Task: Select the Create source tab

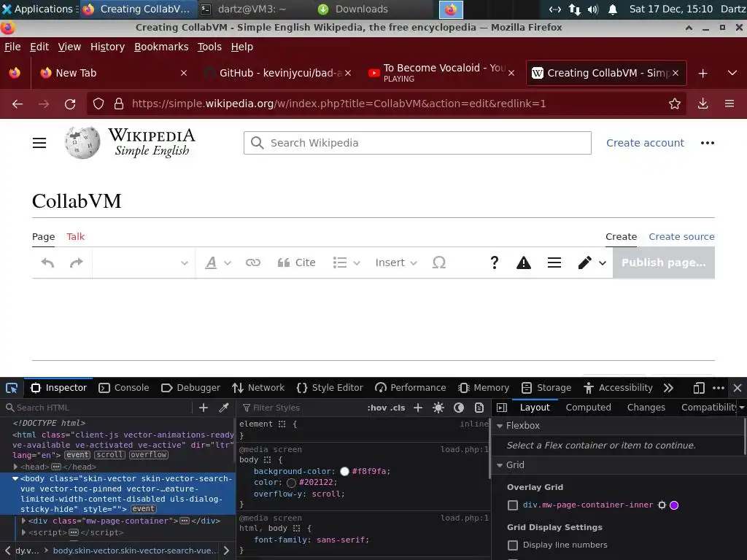Action: coord(681,237)
